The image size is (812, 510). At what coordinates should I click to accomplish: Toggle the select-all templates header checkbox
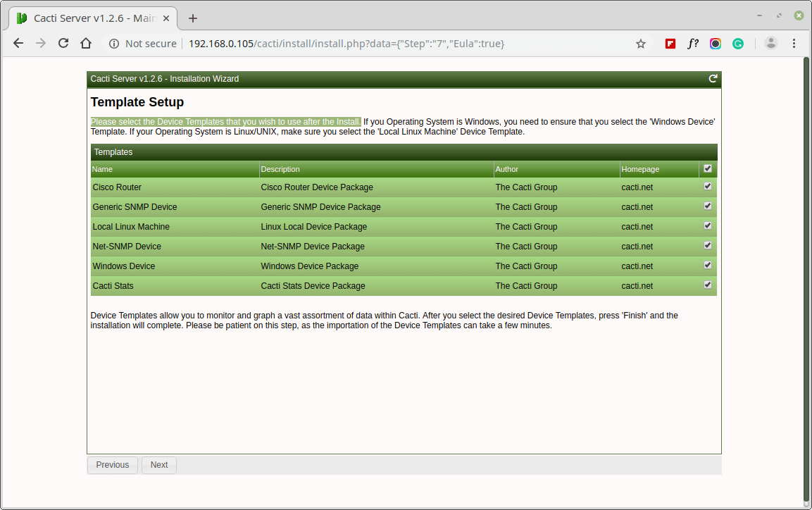tap(707, 168)
